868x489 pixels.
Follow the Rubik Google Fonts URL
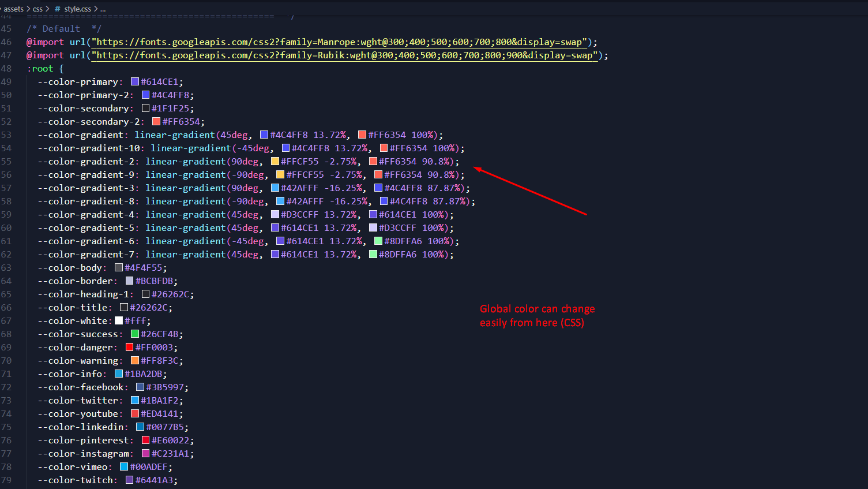coord(345,55)
